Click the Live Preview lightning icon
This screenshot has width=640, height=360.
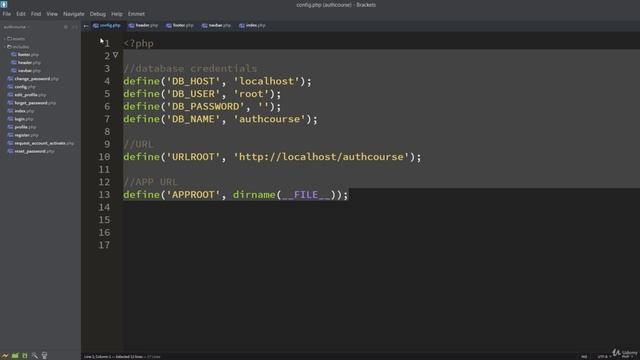(x=5, y=356)
